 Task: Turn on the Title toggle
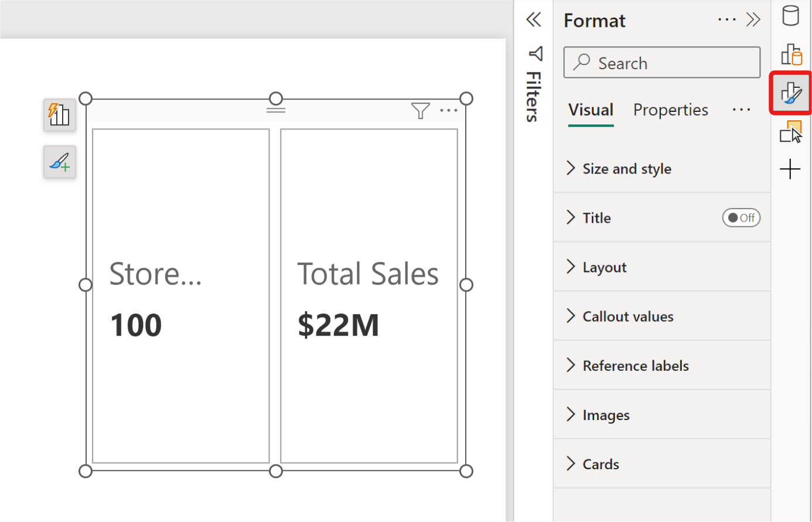(741, 218)
